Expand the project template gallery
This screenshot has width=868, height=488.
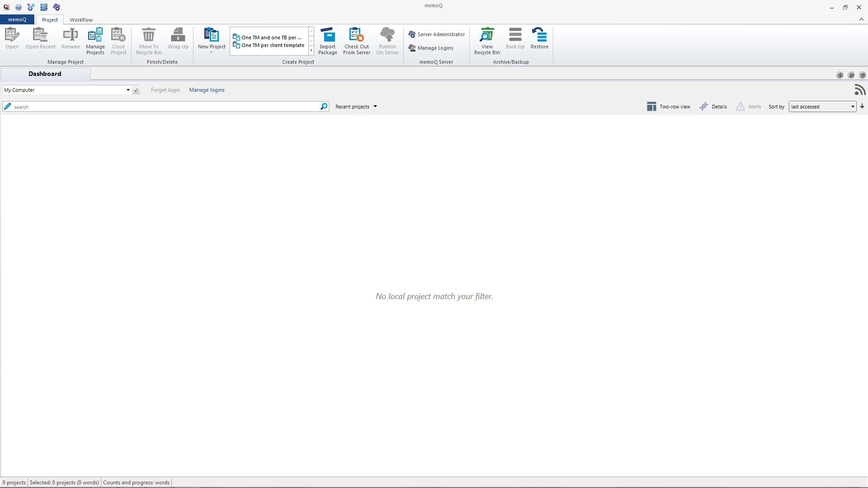(311, 51)
